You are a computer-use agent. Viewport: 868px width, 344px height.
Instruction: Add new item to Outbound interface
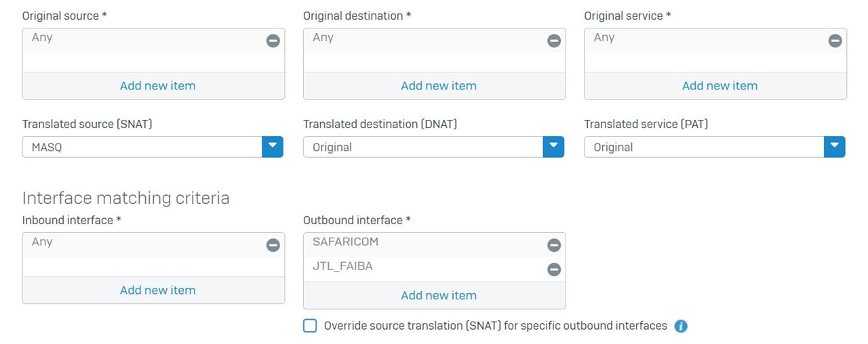coord(439,295)
